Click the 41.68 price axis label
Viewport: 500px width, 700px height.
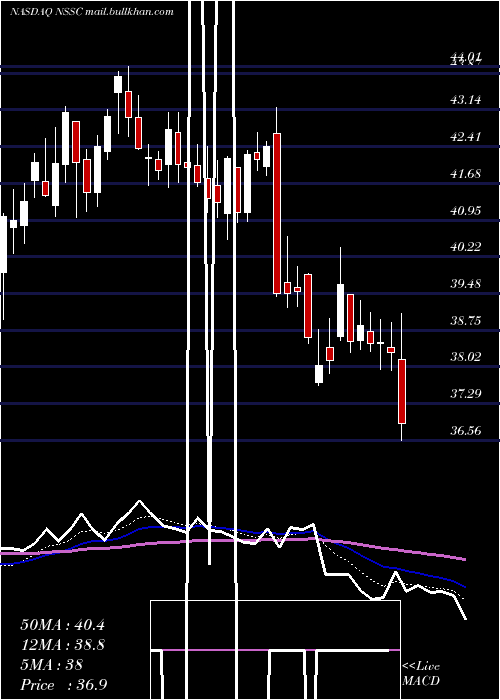coord(466,173)
